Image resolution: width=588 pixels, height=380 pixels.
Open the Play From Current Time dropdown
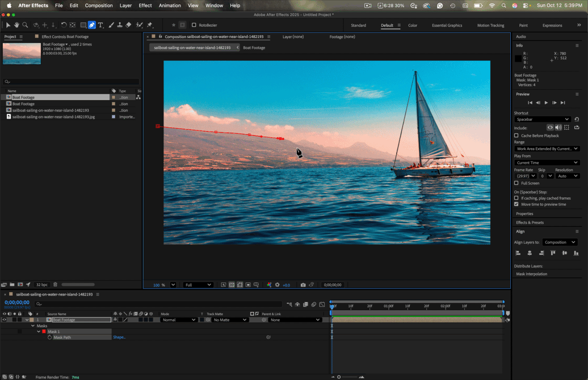tap(547, 163)
